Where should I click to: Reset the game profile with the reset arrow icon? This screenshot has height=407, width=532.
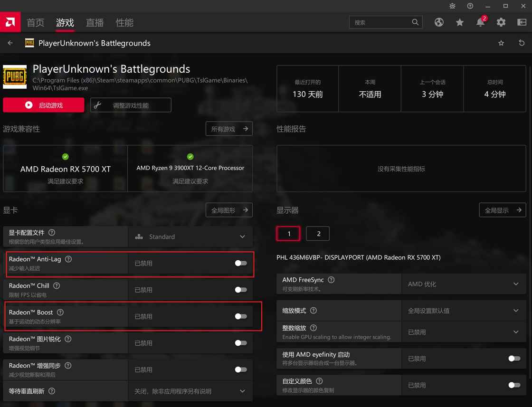pos(522,43)
